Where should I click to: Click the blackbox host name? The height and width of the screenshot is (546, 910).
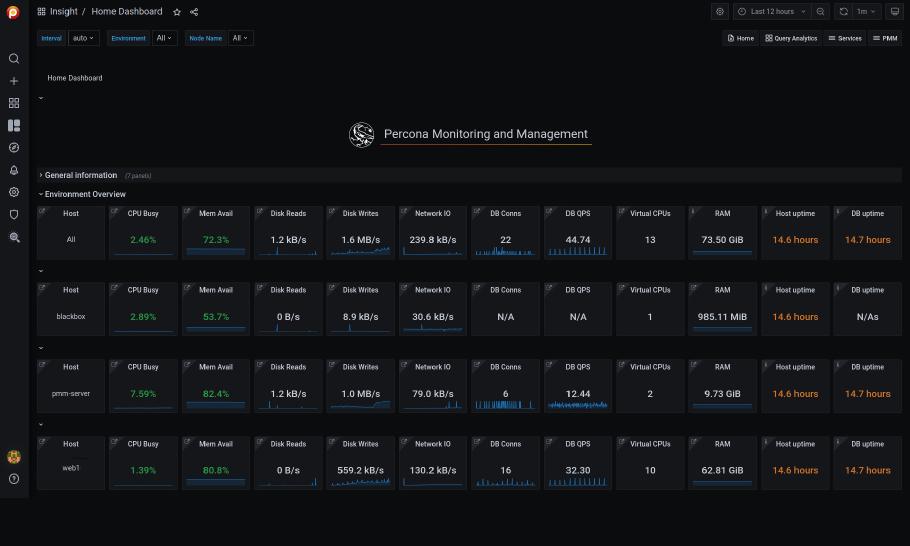71,317
